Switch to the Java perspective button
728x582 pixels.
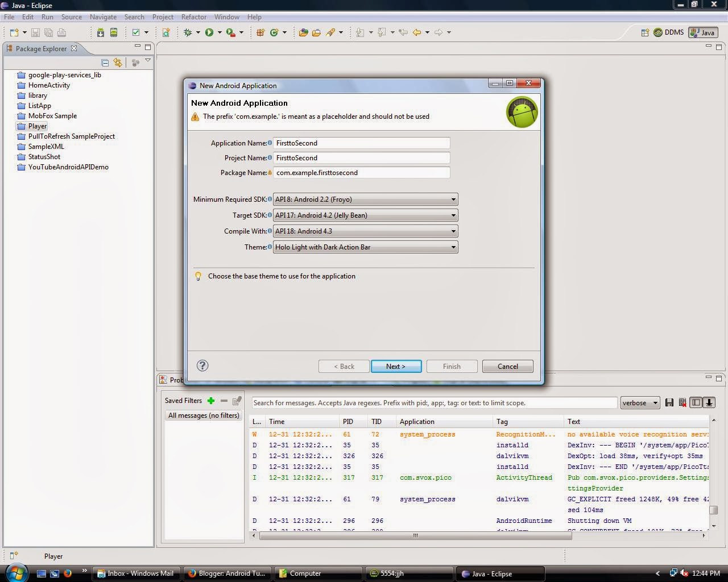(x=703, y=32)
